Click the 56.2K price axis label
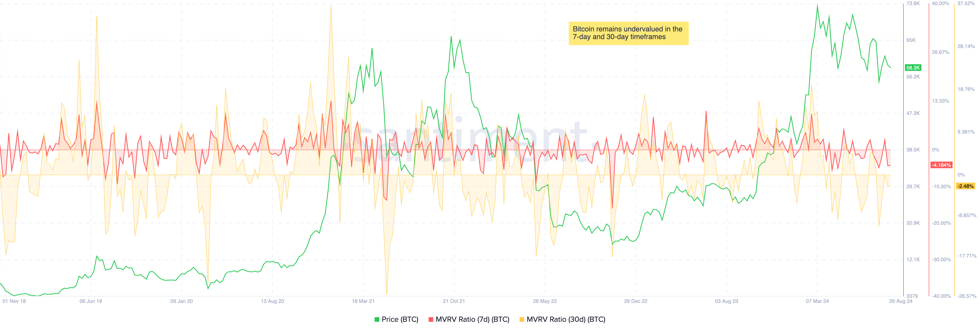Image resolution: width=980 pixels, height=332 pixels. click(913, 77)
